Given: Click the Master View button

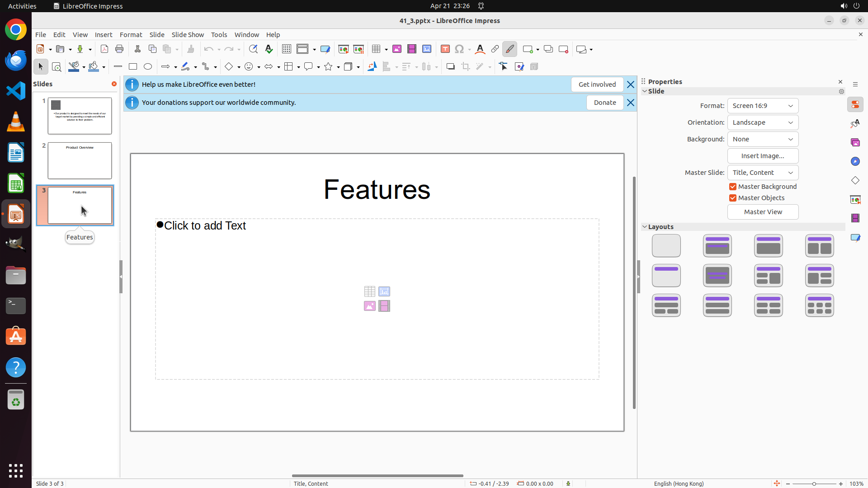Looking at the screenshot, I should 763,212.
